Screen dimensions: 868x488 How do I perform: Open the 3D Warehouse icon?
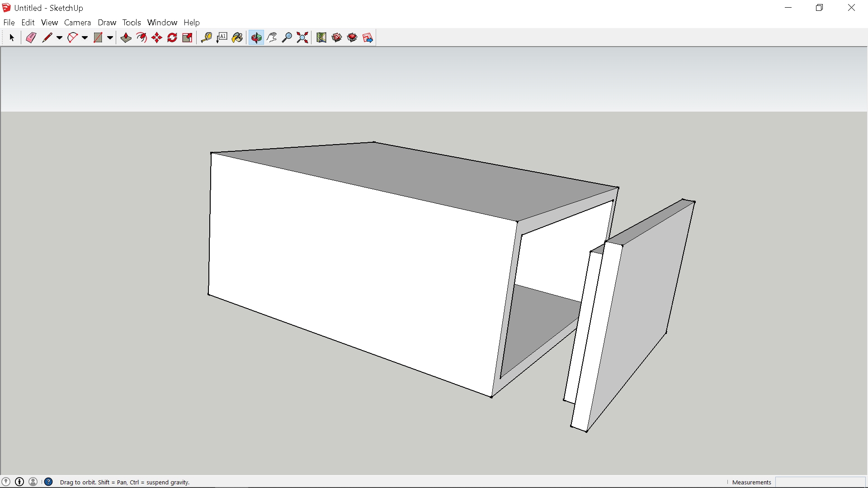(x=337, y=38)
